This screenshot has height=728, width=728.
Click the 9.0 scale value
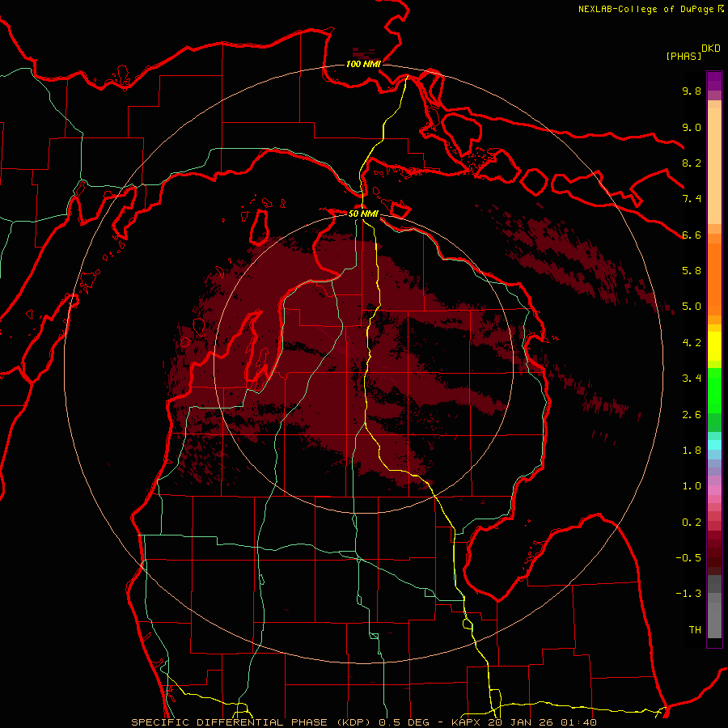coord(692,127)
